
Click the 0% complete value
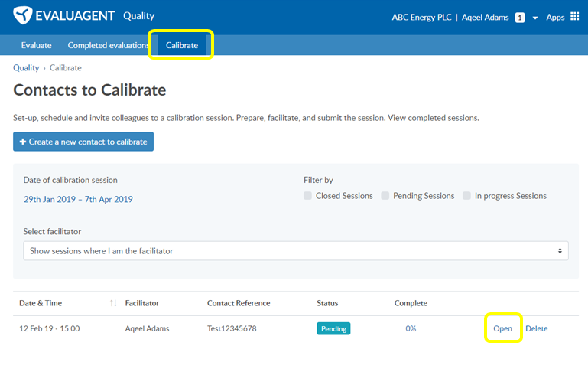411,328
